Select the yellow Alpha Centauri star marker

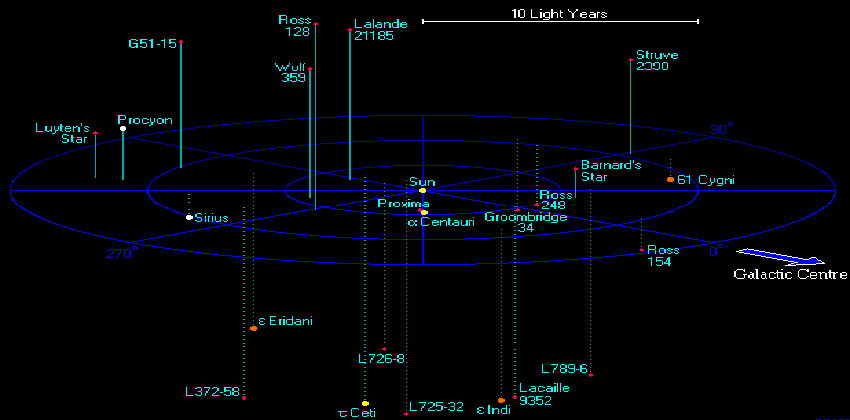(424, 212)
